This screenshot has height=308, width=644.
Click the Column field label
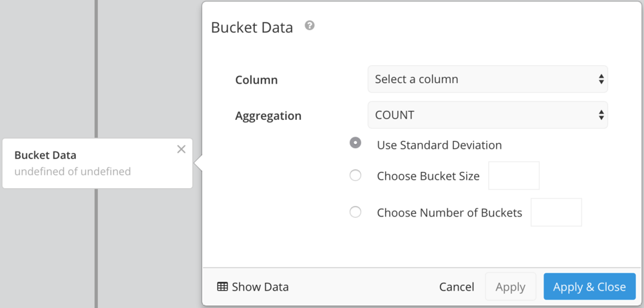pos(256,80)
